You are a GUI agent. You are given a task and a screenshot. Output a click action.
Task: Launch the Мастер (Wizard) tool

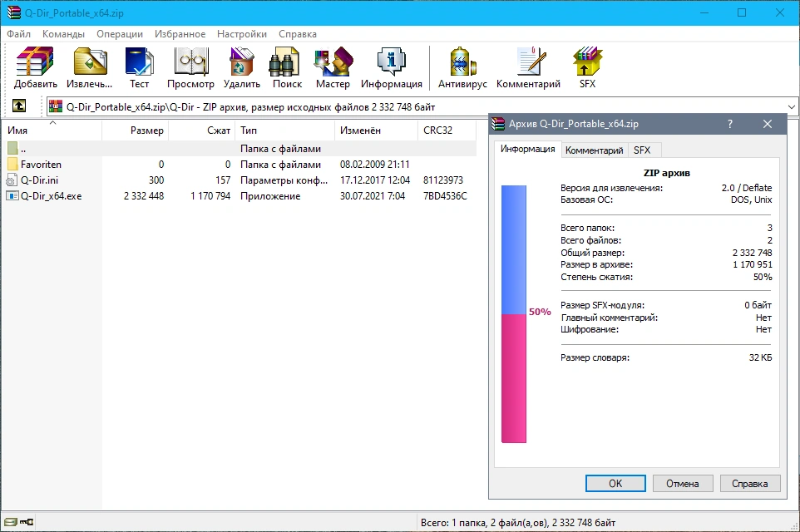tap(333, 68)
